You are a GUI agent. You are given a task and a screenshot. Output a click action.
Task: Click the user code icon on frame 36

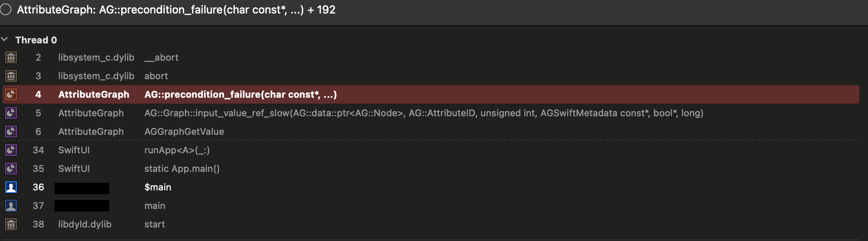[x=11, y=187]
